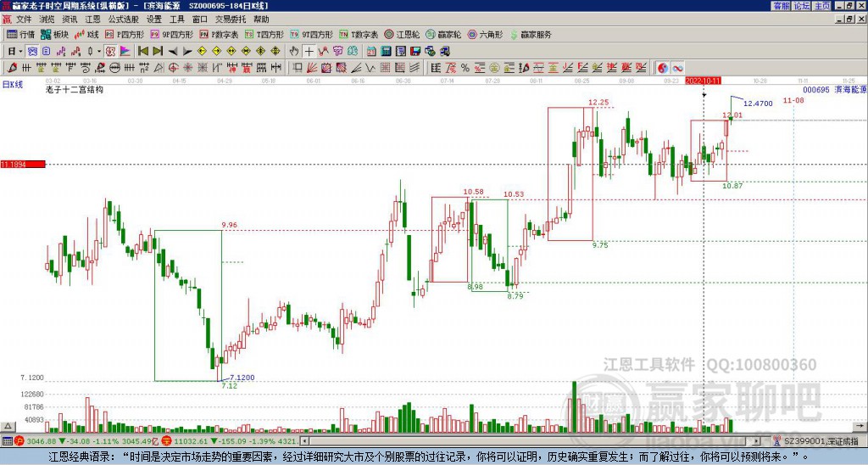Open the P数字表 tool
The width and height of the screenshot is (868, 465).
point(220,34)
